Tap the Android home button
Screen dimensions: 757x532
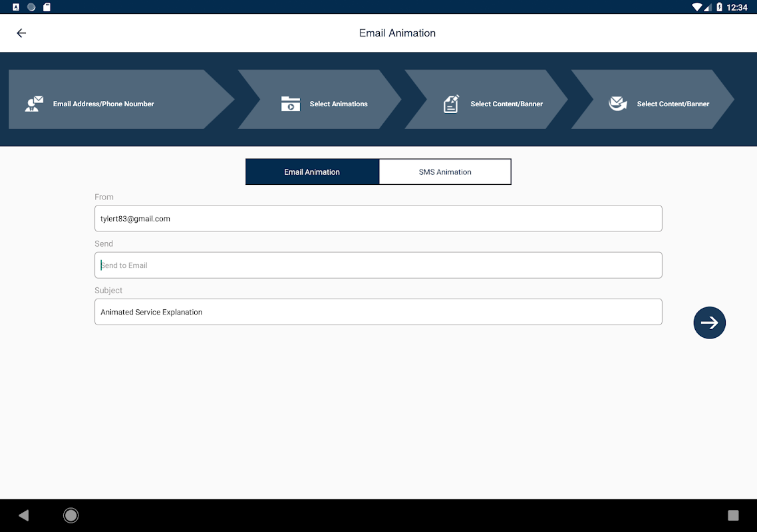(x=71, y=515)
